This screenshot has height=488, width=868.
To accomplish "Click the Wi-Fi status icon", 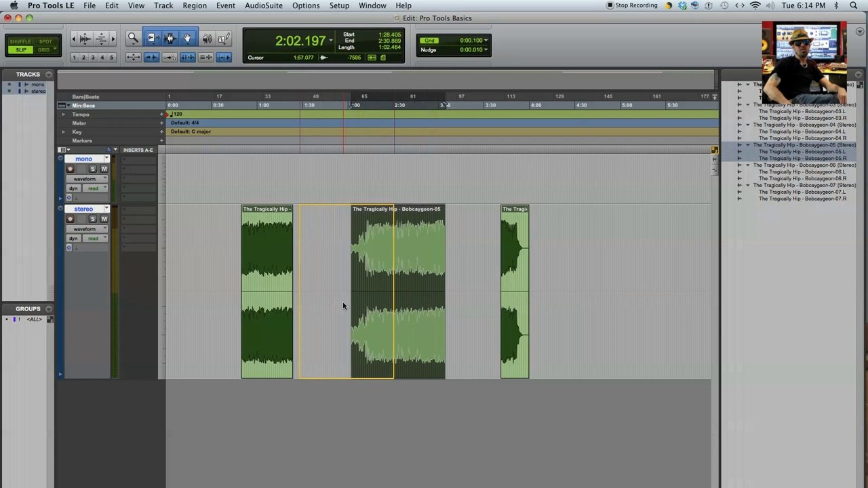I will coord(755,5).
